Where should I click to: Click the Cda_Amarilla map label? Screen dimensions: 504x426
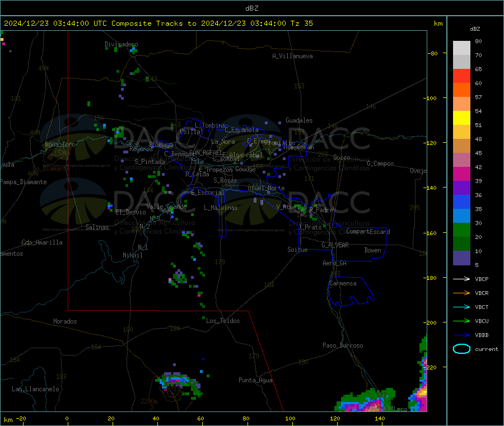42,242
